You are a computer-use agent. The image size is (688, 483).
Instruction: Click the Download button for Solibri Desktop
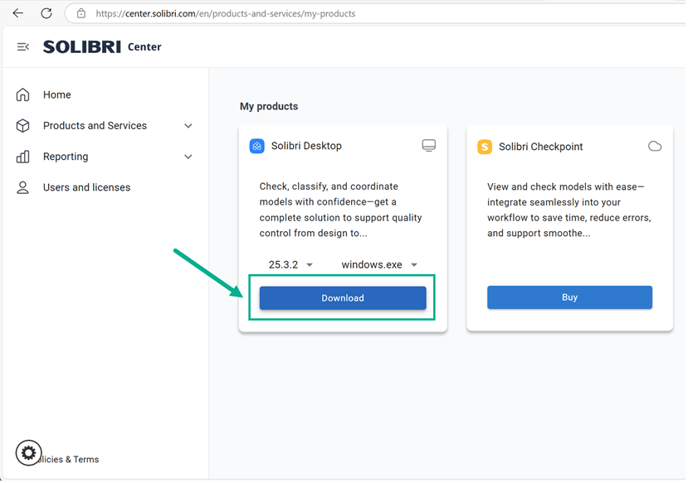point(343,298)
